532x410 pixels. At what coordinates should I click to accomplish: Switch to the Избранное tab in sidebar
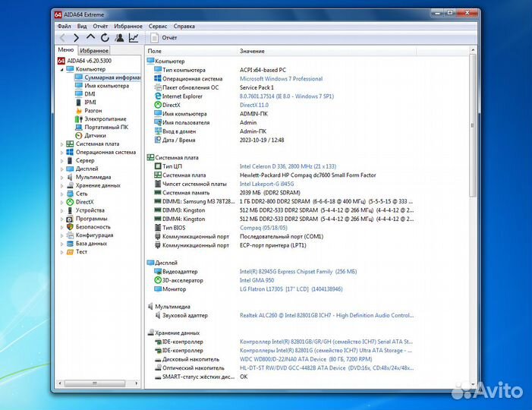pos(94,51)
